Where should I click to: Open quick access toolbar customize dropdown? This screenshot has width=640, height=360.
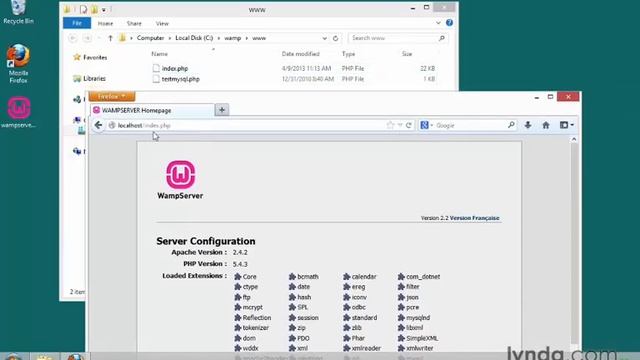pyautogui.click(x=104, y=9)
